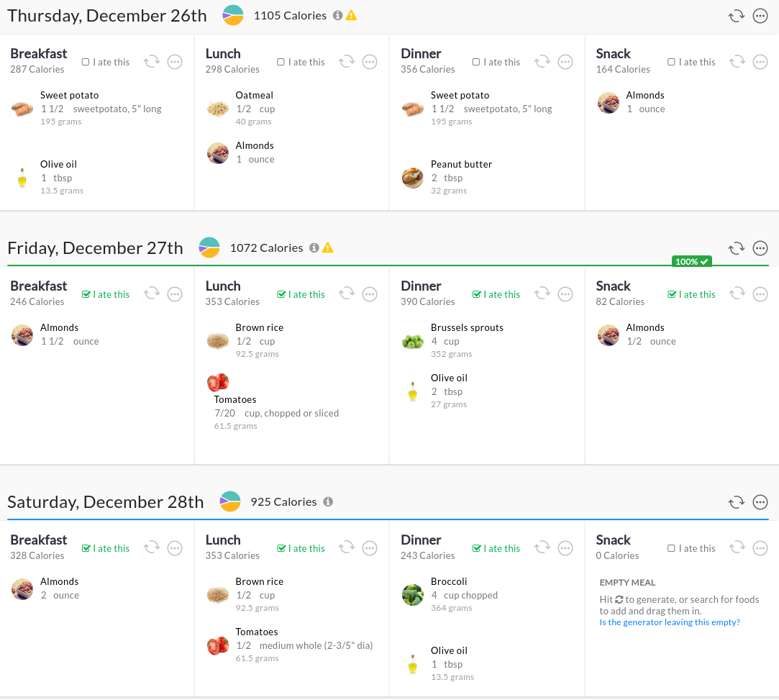Open Saturday Breakfast Almonds food item
This screenshot has width=779, height=700.
point(60,582)
